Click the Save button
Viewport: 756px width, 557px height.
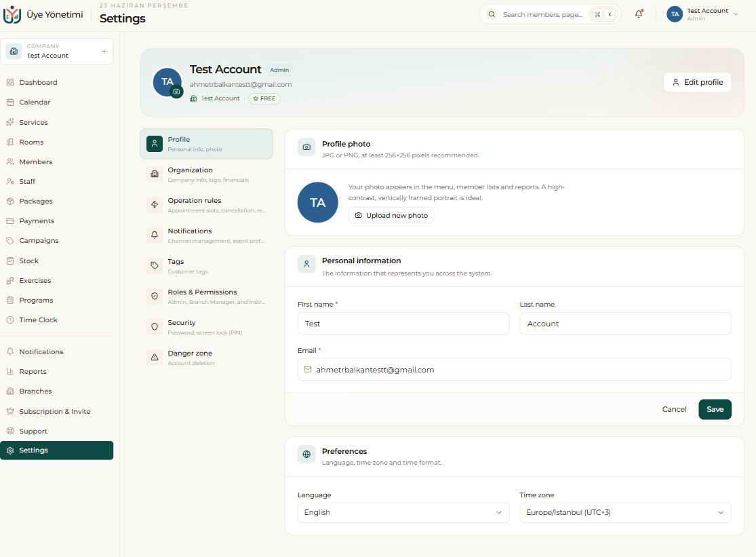click(x=715, y=409)
